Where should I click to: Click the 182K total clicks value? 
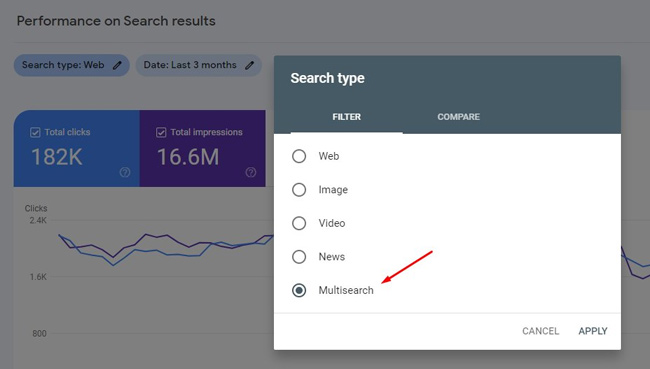(x=57, y=157)
